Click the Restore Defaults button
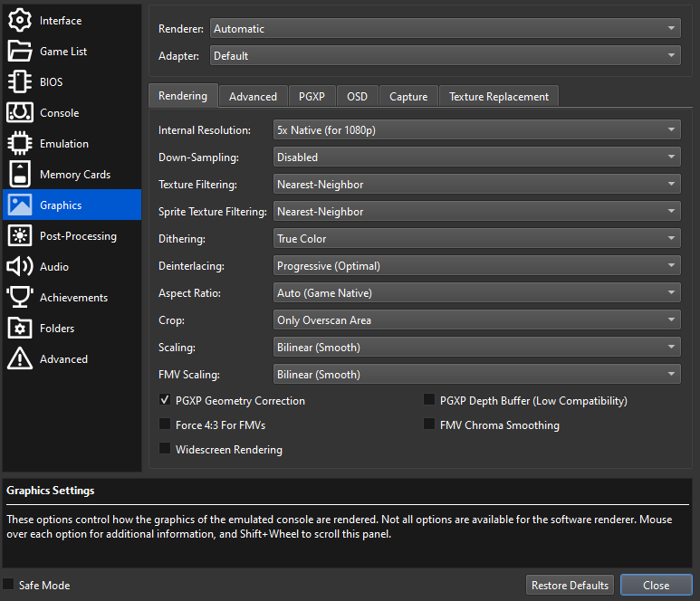The width and height of the screenshot is (700, 601). [570, 585]
